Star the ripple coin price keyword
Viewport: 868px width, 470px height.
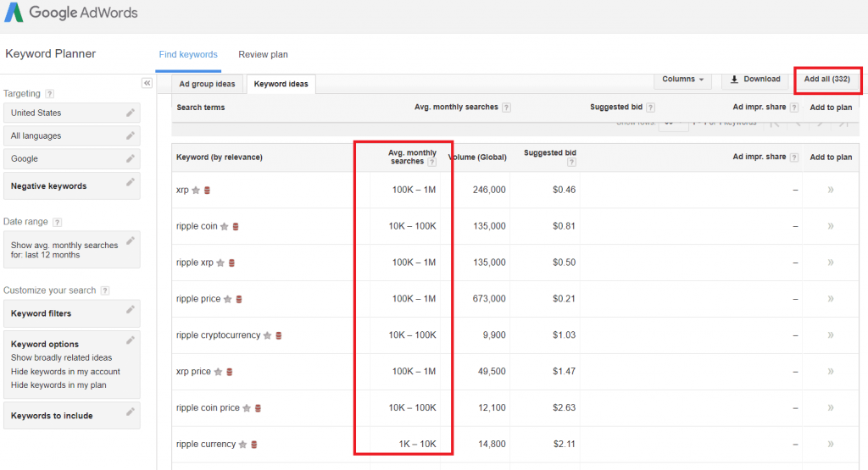pyautogui.click(x=247, y=409)
